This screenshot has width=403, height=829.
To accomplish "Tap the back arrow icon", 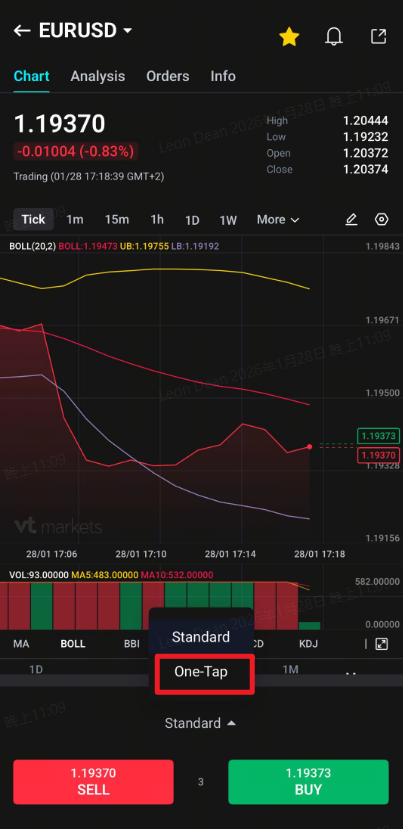I will [x=22, y=31].
